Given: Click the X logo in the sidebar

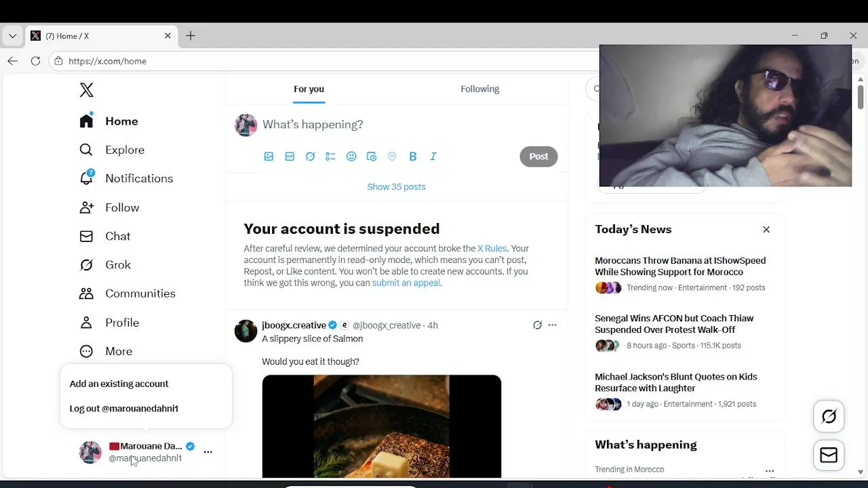Looking at the screenshot, I should click(x=87, y=90).
